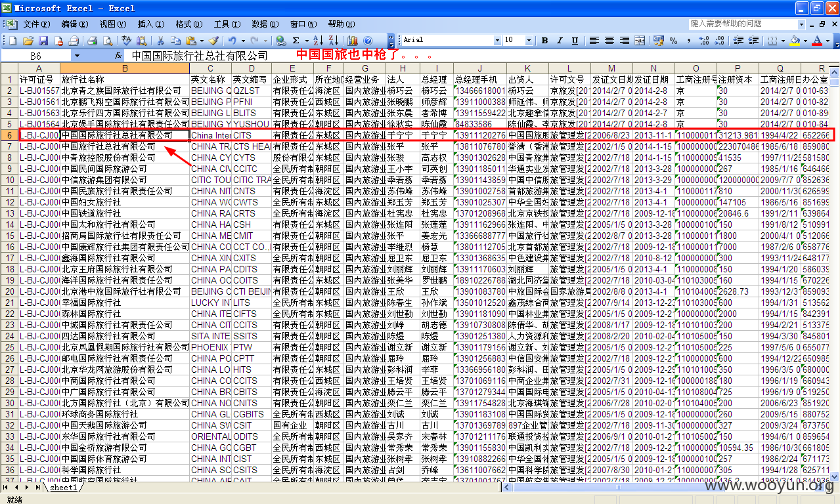Run the spelling check (ABC icon)
840x504 pixels.
[x=126, y=40]
